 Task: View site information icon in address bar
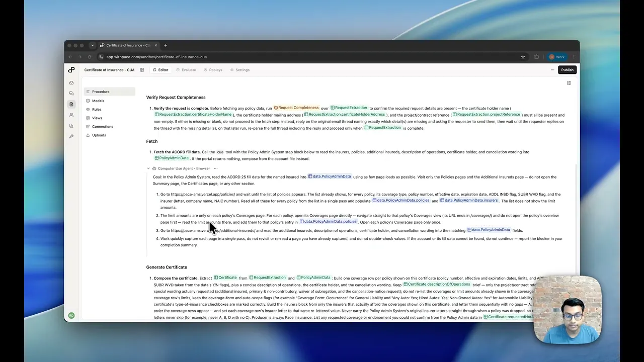[x=101, y=57]
